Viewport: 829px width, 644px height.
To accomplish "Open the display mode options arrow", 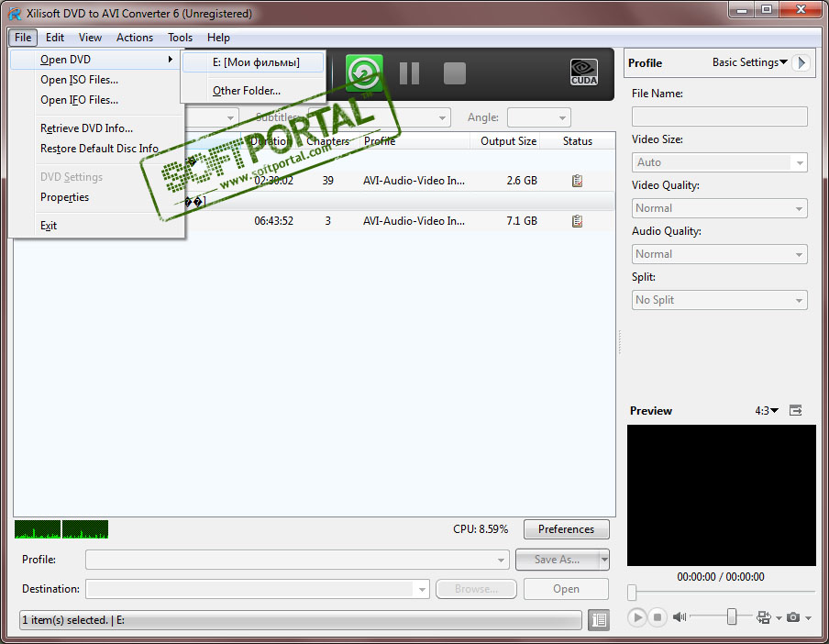I will (779, 617).
